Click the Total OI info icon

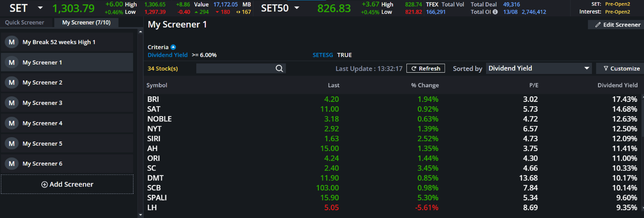coord(495,12)
